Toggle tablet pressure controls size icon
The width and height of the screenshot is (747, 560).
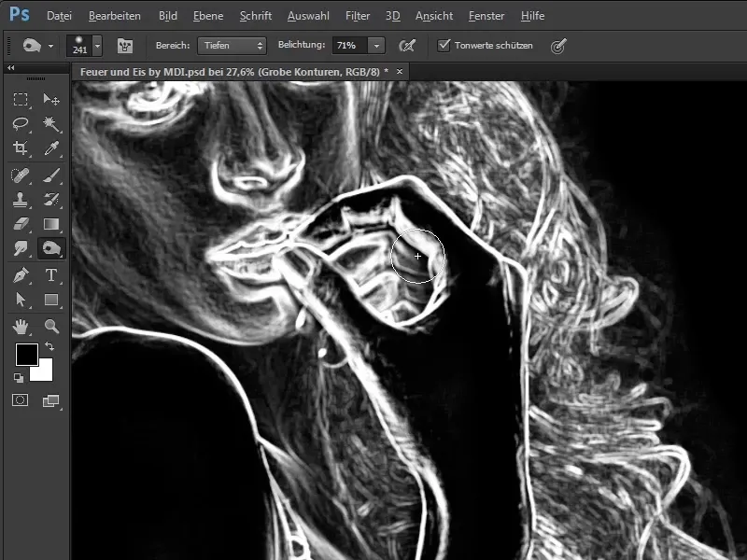click(x=558, y=46)
